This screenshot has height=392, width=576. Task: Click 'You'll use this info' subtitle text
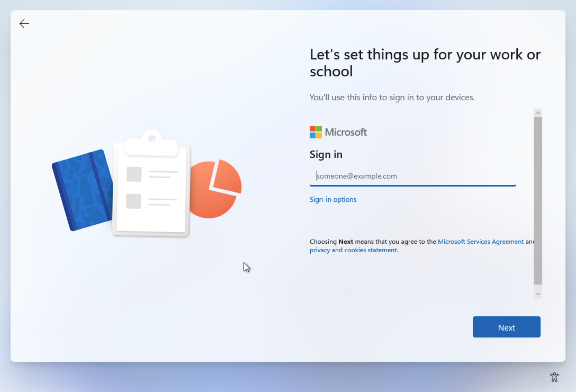pos(392,97)
